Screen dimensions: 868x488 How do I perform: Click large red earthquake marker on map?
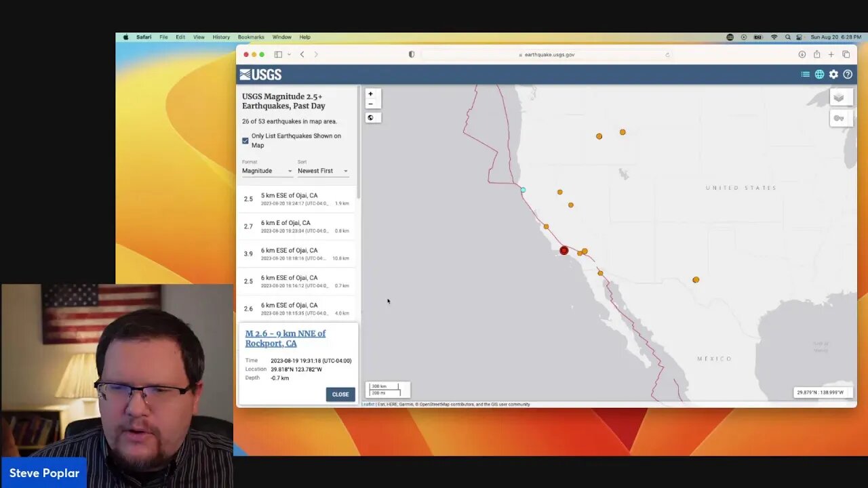point(564,251)
